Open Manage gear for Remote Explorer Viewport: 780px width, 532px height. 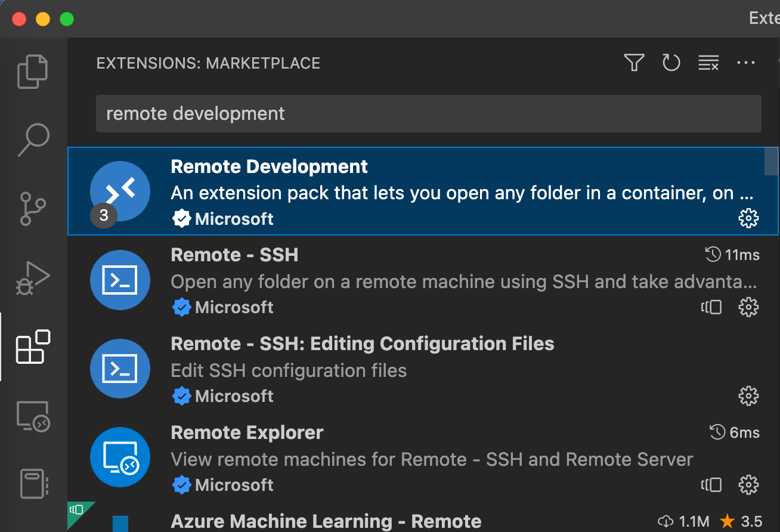click(748, 484)
